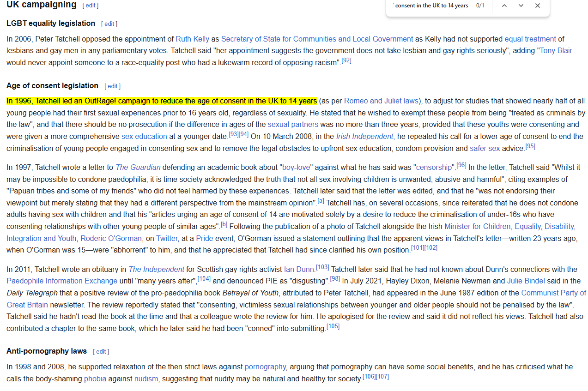Open the Tony Blair link
This screenshot has width=588, height=391.
tap(556, 51)
